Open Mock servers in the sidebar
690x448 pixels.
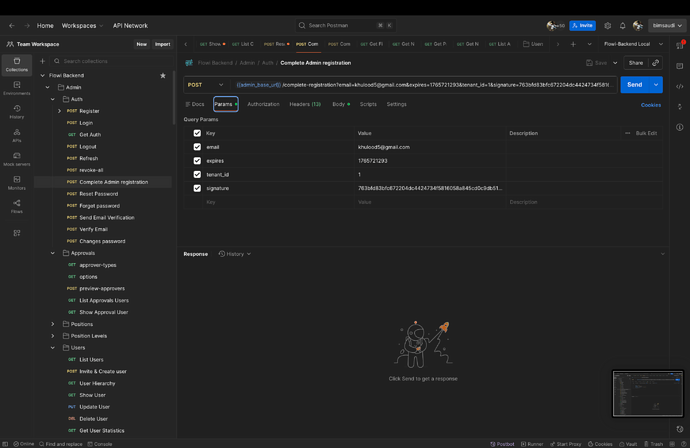(x=17, y=159)
